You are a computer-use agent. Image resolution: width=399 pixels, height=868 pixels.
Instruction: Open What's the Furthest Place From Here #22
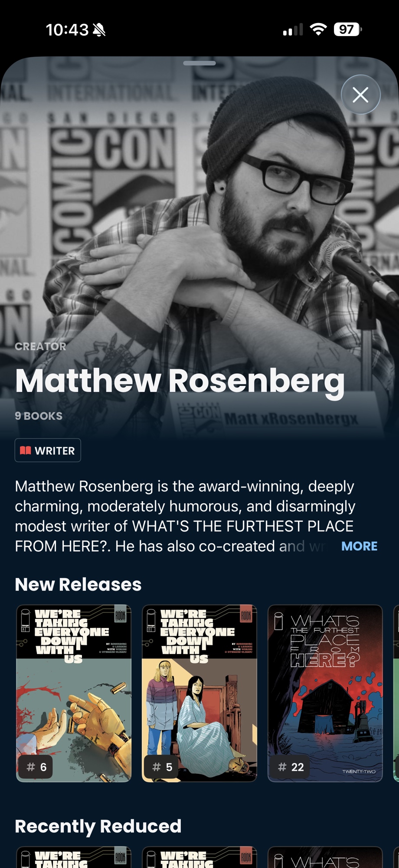325,693
